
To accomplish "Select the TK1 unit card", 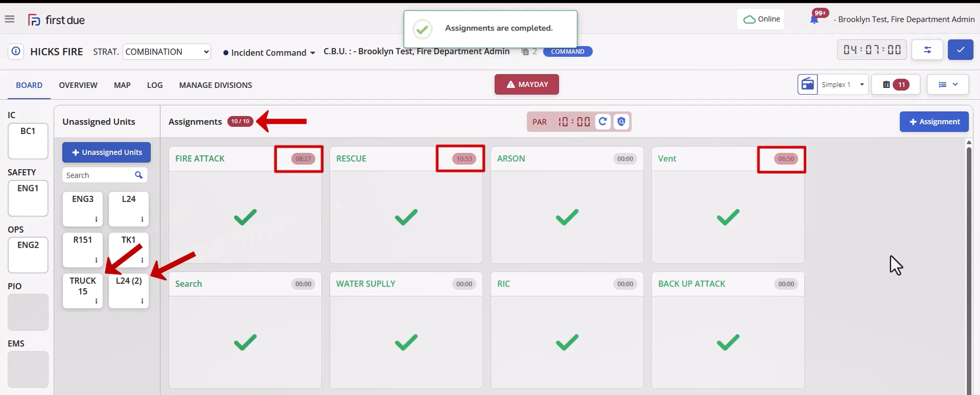I will [x=129, y=250].
